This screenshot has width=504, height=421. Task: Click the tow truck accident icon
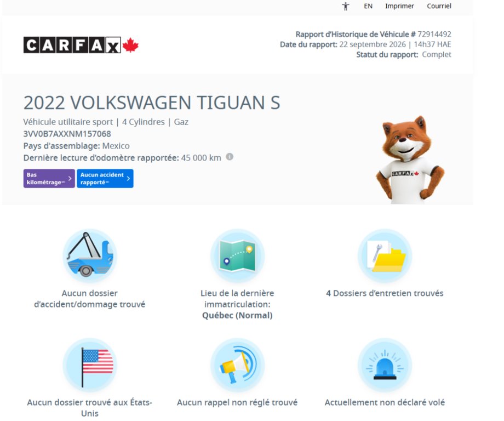click(x=90, y=255)
